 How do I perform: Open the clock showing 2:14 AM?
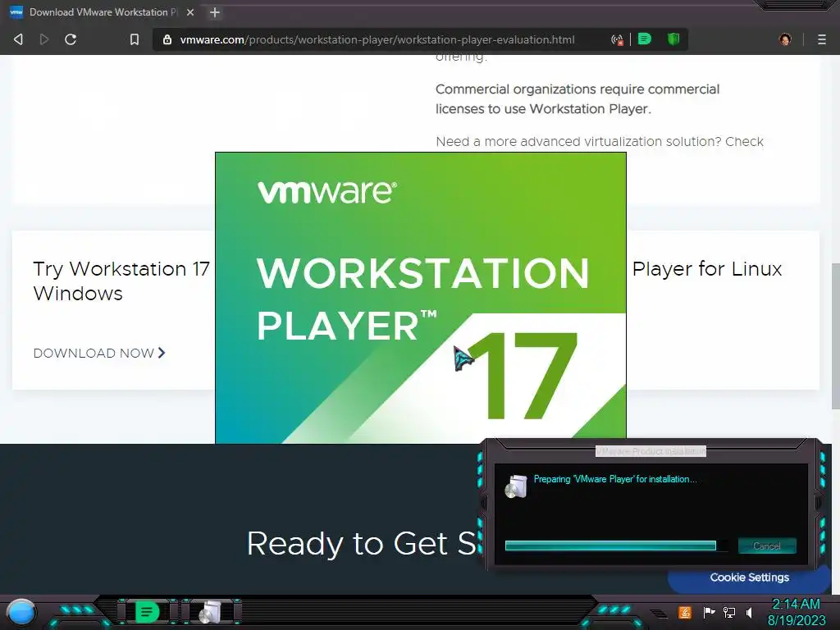coord(797,612)
